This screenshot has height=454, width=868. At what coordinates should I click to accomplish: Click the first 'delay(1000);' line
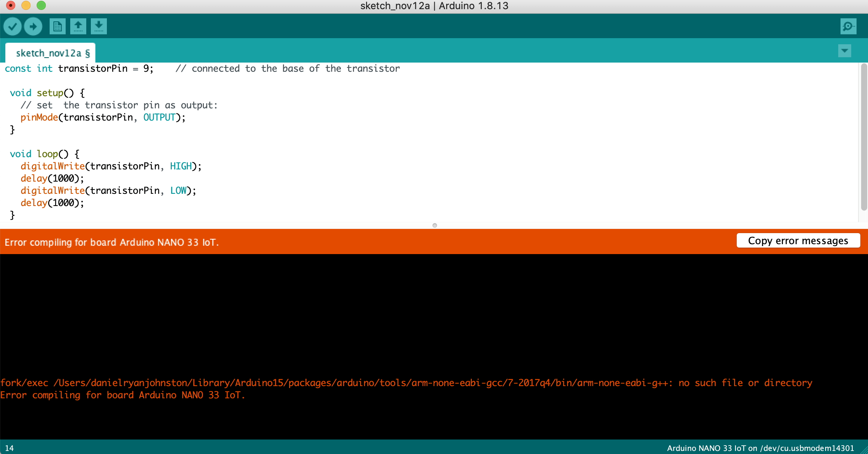(x=52, y=179)
